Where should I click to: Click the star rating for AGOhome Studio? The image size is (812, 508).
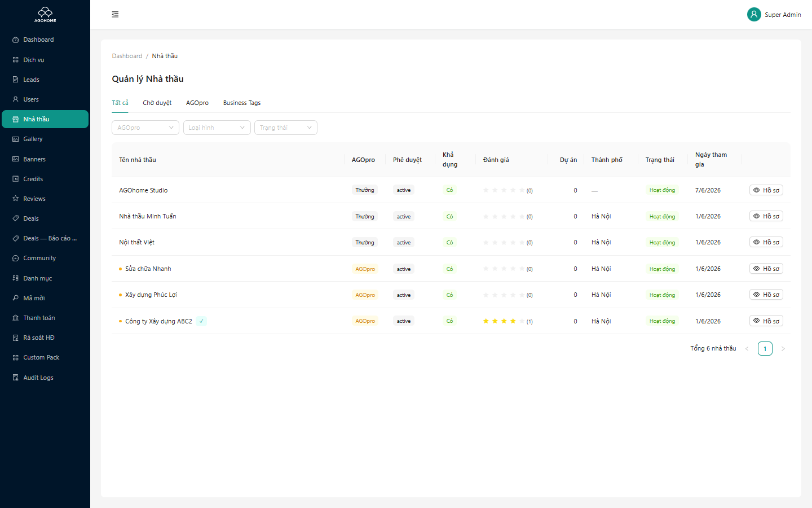tap(504, 190)
